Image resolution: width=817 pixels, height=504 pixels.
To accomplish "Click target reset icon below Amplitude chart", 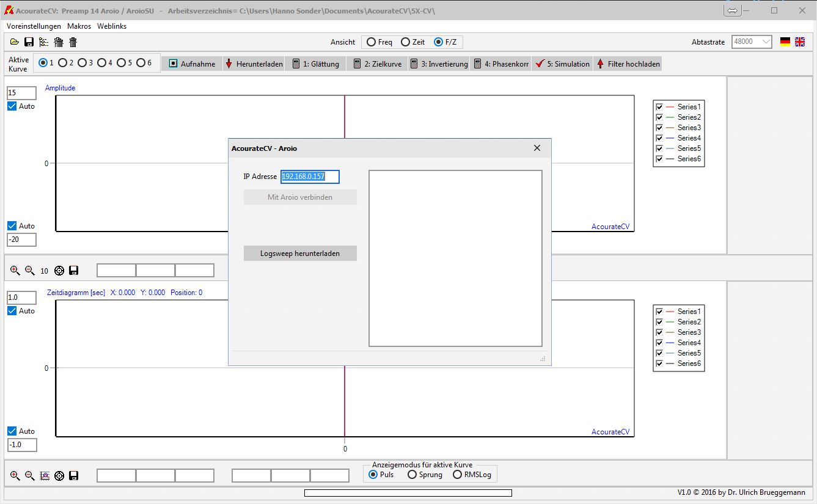I will (x=59, y=271).
